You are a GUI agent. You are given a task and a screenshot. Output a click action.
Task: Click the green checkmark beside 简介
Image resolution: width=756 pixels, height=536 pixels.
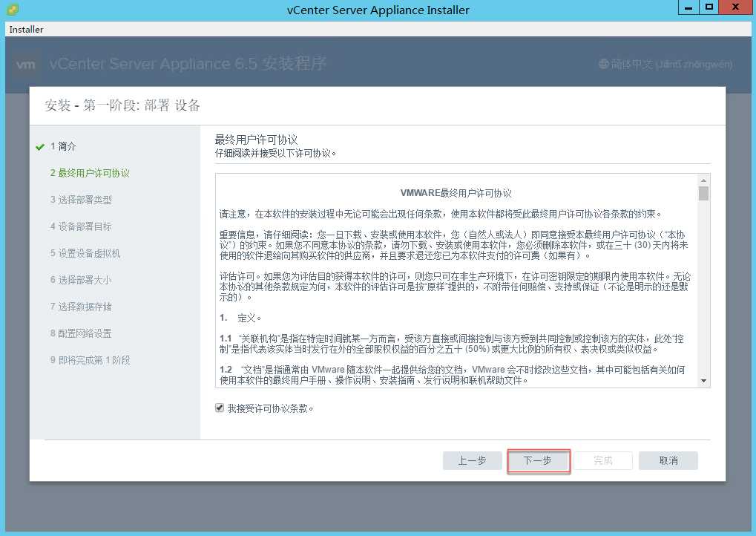[40, 147]
